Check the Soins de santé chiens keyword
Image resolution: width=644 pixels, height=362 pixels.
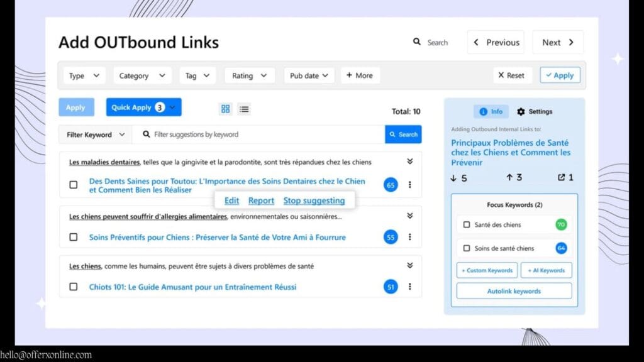tap(466, 248)
